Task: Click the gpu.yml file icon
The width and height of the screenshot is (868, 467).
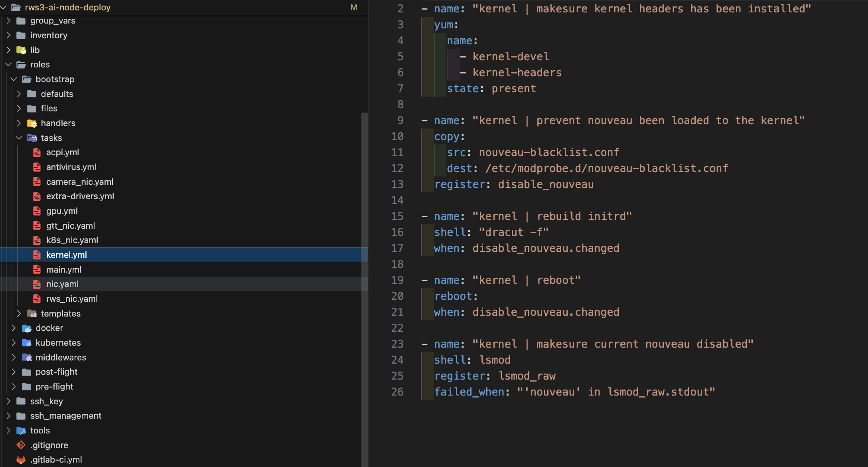Action: (37, 210)
